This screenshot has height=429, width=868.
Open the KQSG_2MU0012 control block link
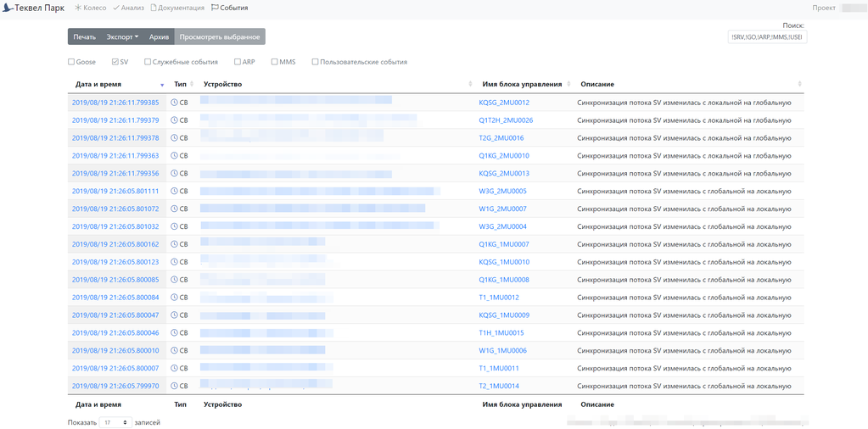(504, 103)
